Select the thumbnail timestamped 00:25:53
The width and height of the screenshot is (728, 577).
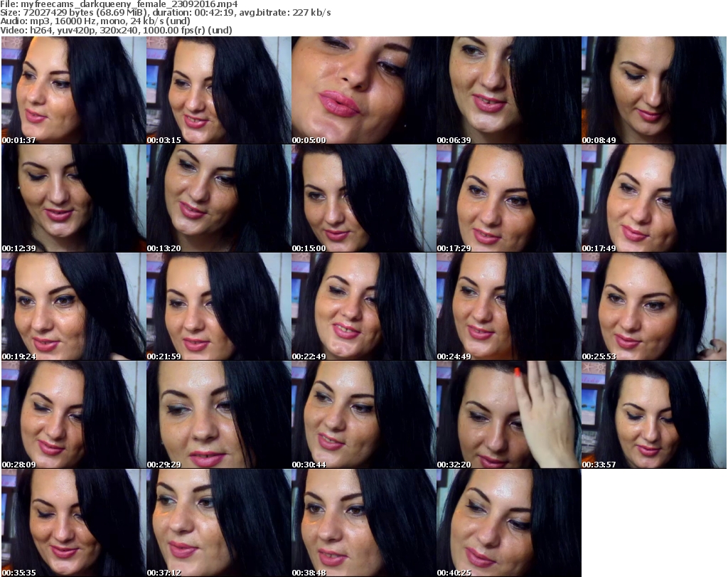[x=654, y=307]
